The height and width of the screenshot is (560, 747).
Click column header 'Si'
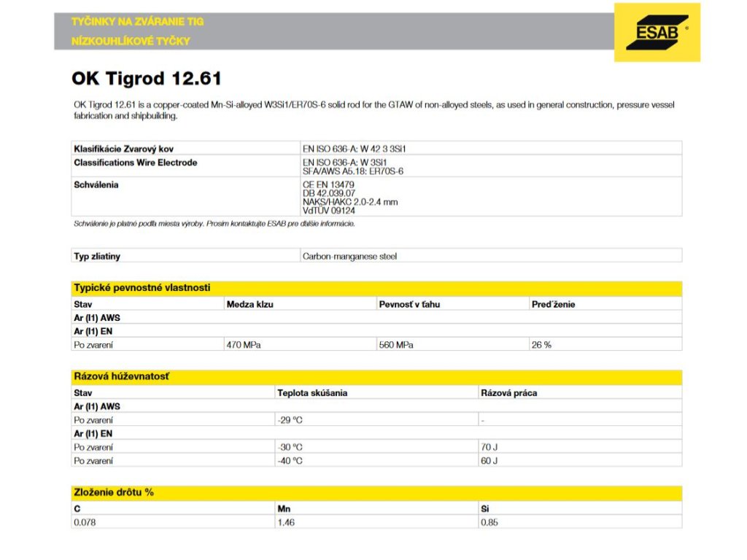click(x=484, y=508)
